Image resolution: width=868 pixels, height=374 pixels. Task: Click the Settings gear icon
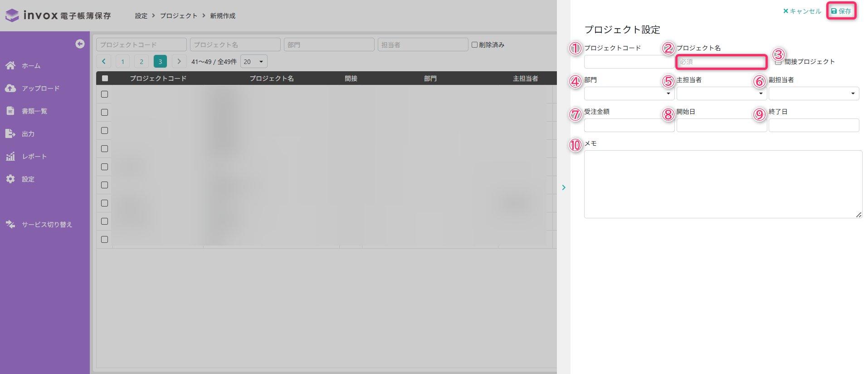tap(10, 179)
